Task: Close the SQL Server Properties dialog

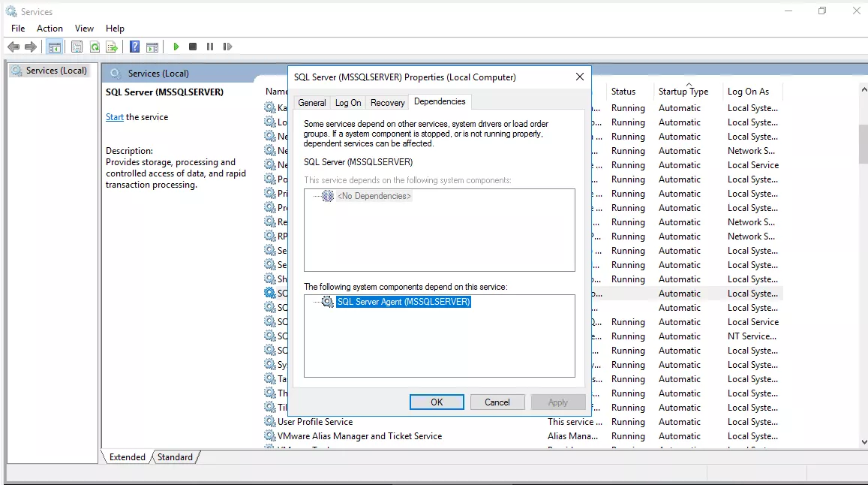Action: tap(580, 77)
